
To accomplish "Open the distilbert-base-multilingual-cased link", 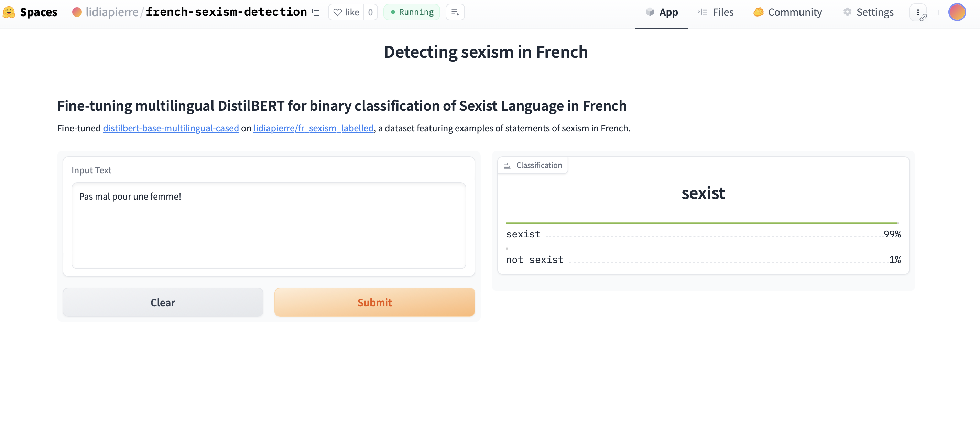I will point(171,128).
